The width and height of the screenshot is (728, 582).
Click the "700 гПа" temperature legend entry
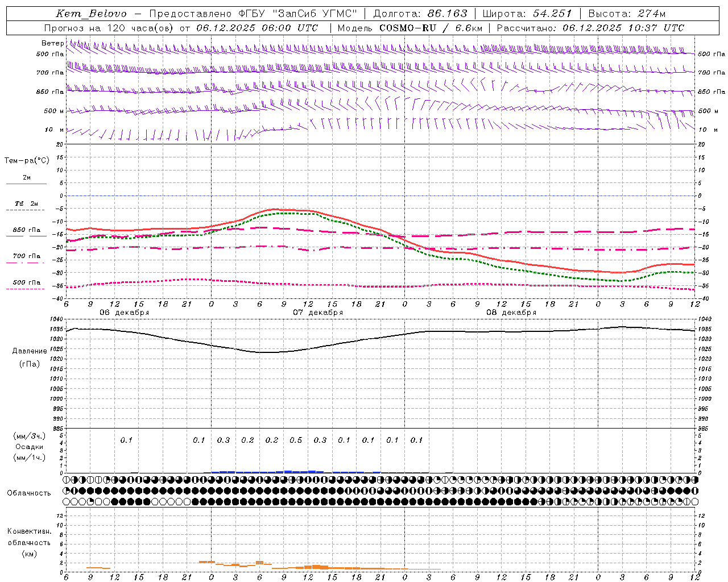(26, 256)
